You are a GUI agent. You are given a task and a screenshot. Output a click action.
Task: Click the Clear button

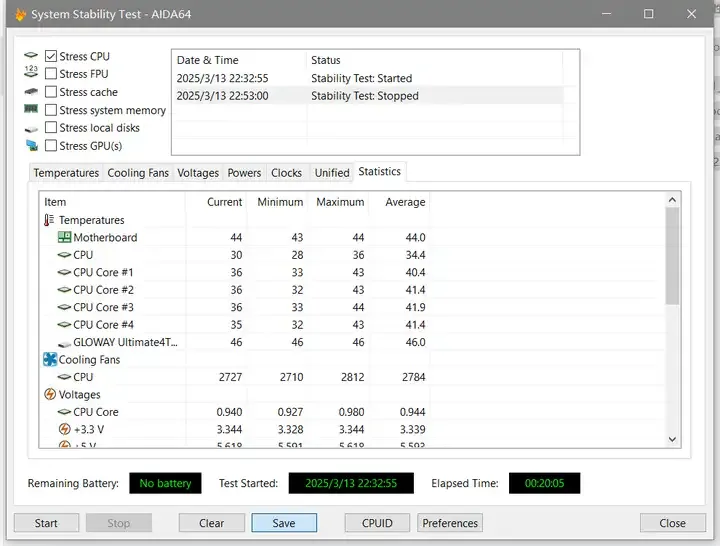click(x=212, y=523)
